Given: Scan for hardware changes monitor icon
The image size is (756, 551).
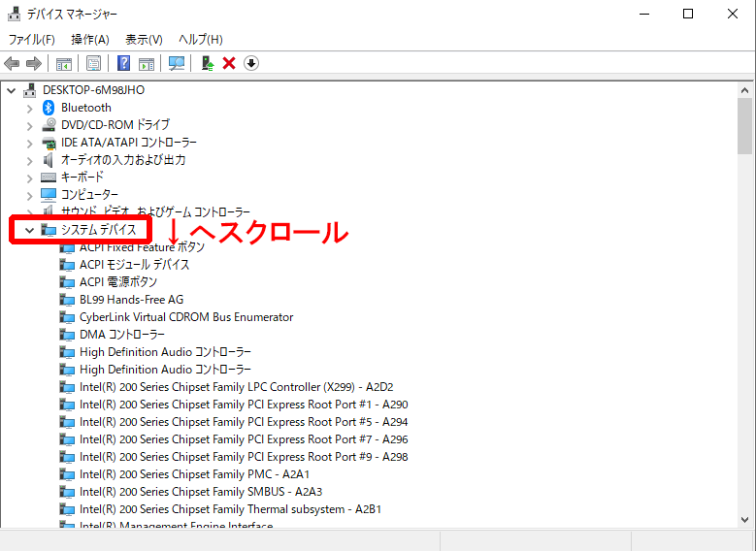Looking at the screenshot, I should click(x=177, y=63).
